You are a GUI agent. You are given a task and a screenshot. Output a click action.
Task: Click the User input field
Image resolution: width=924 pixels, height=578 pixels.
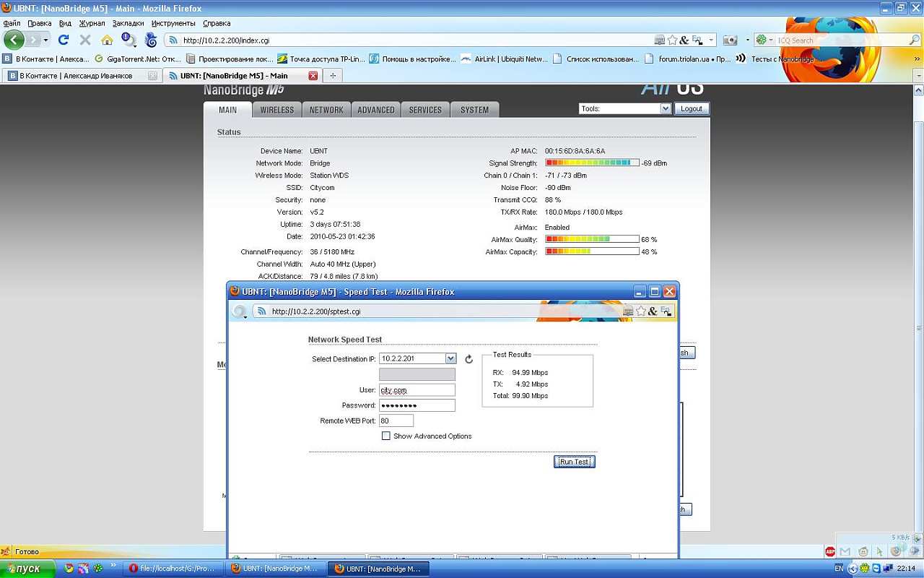tap(417, 390)
